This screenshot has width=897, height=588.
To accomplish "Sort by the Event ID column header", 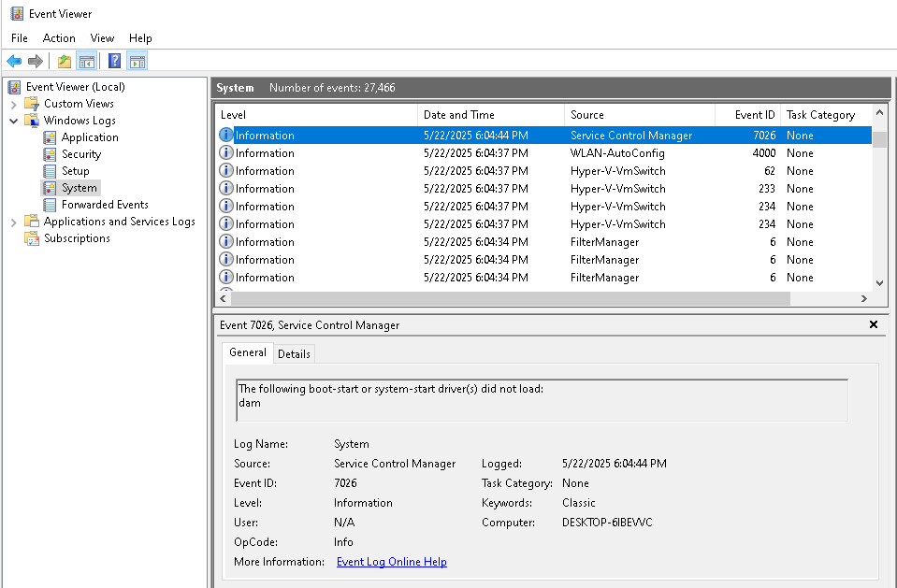I will click(x=747, y=114).
